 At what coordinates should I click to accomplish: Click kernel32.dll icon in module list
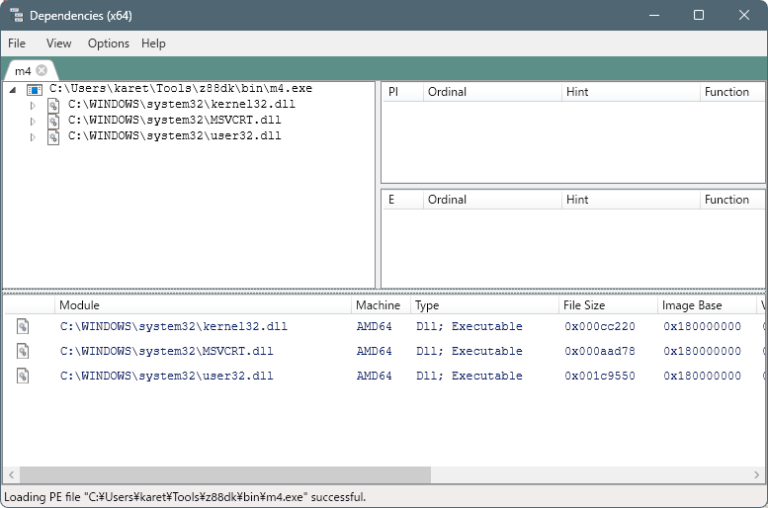coord(23,327)
